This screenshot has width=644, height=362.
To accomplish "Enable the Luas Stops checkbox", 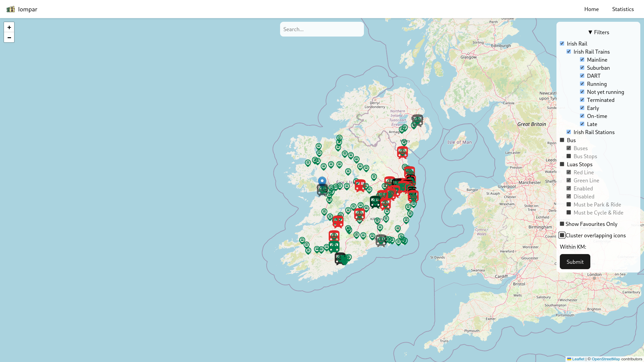I will [562, 164].
